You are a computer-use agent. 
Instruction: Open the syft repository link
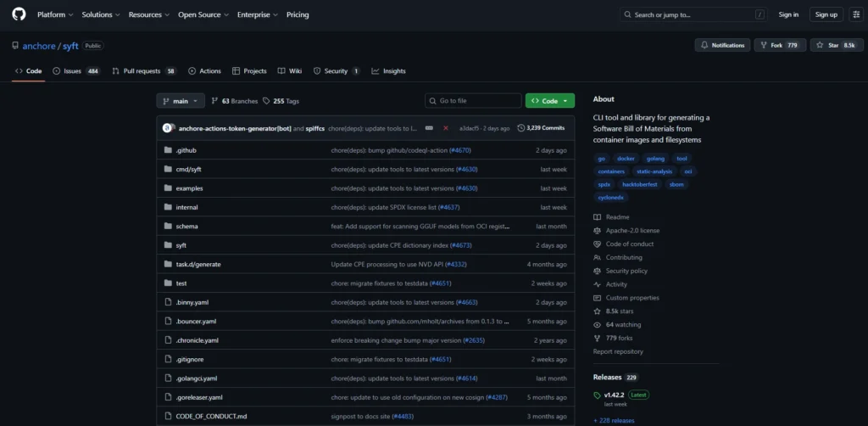(x=70, y=46)
